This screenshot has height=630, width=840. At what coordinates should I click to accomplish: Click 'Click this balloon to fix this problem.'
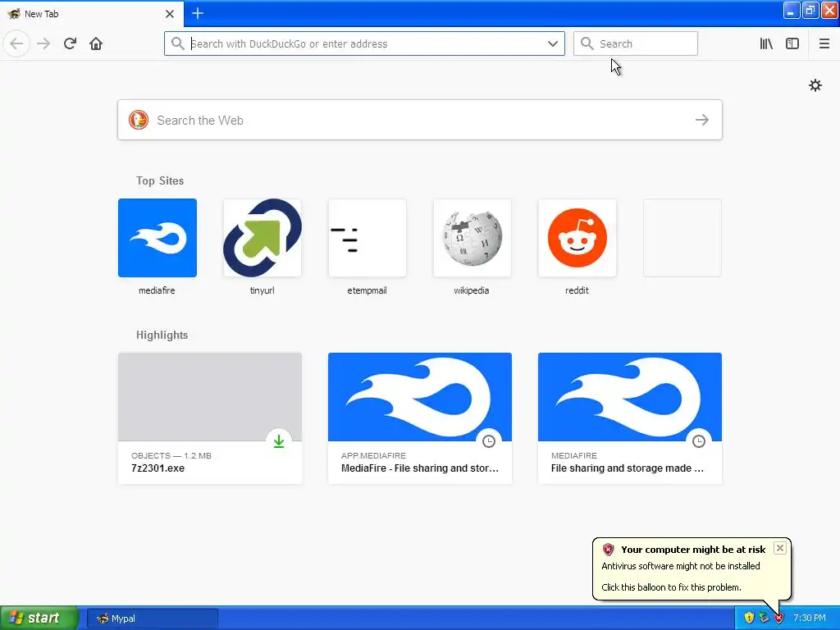tap(671, 587)
